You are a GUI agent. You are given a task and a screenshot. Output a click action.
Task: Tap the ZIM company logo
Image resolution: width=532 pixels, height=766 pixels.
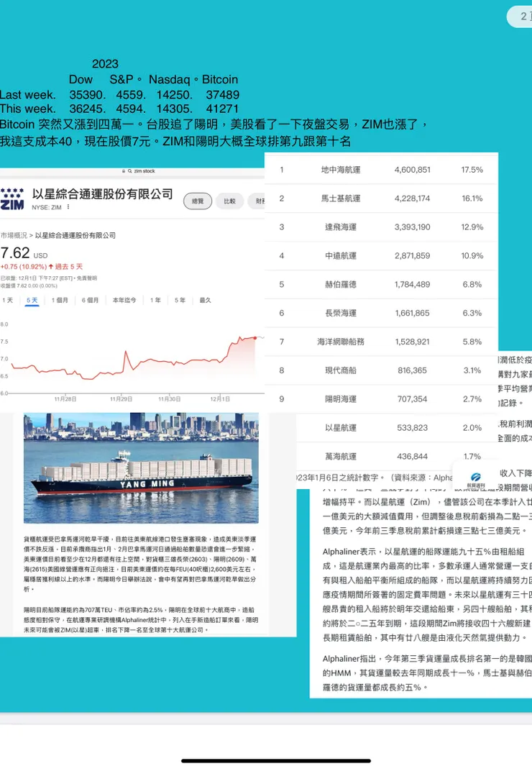point(12,199)
